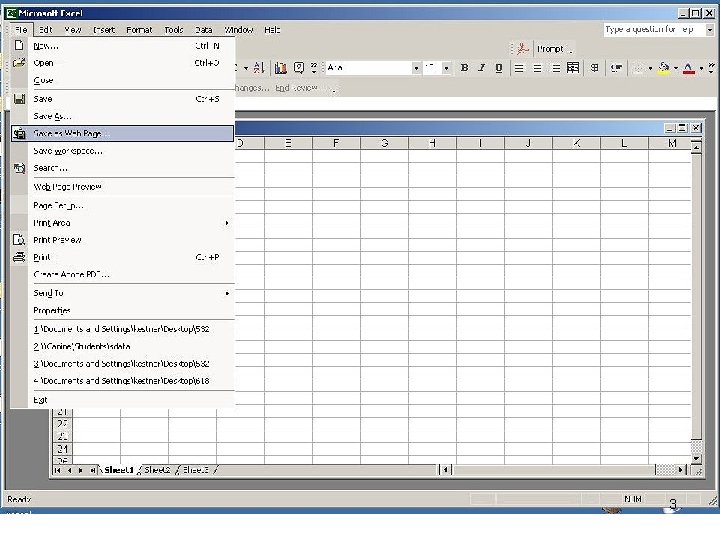Click the printer icon beside Print
This screenshot has height=540, width=720.
click(19, 257)
